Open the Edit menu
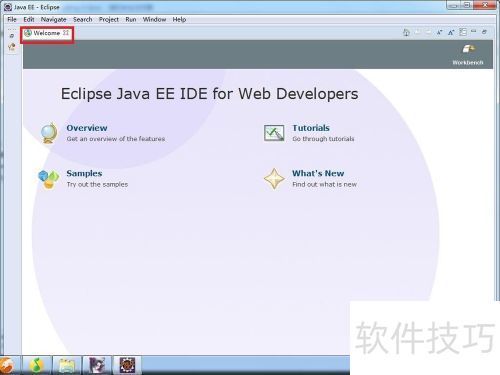The image size is (500, 375). [29, 19]
